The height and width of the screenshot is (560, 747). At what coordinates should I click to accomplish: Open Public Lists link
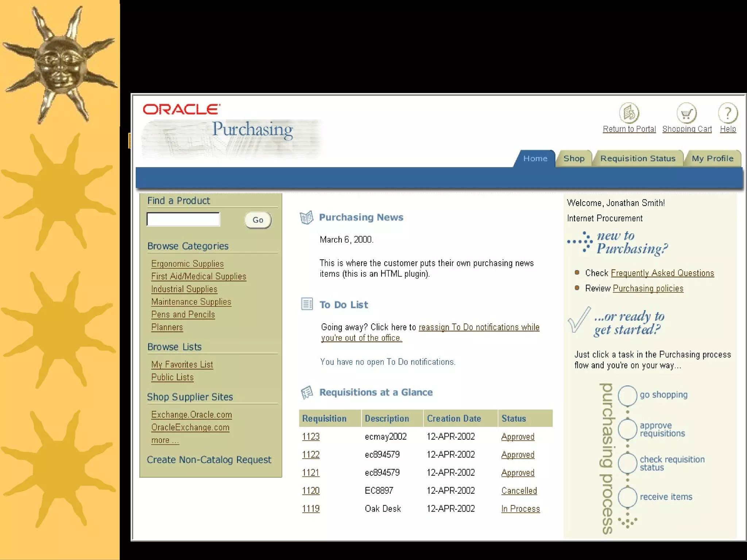tap(172, 377)
